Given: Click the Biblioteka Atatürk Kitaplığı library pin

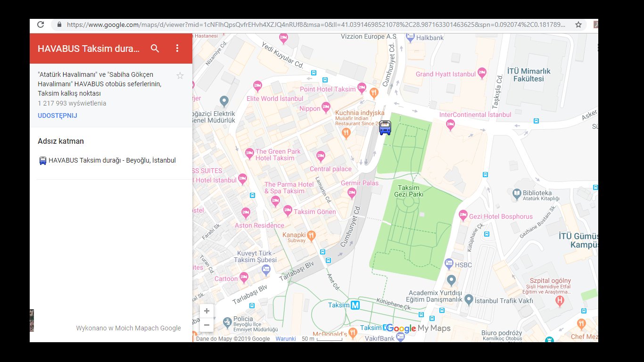Looking at the screenshot, I should pyautogui.click(x=516, y=193).
